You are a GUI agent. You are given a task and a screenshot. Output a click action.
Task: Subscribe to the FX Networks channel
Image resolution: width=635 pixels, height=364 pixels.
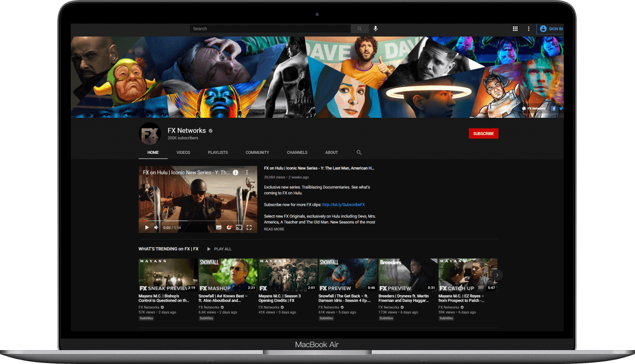483,134
